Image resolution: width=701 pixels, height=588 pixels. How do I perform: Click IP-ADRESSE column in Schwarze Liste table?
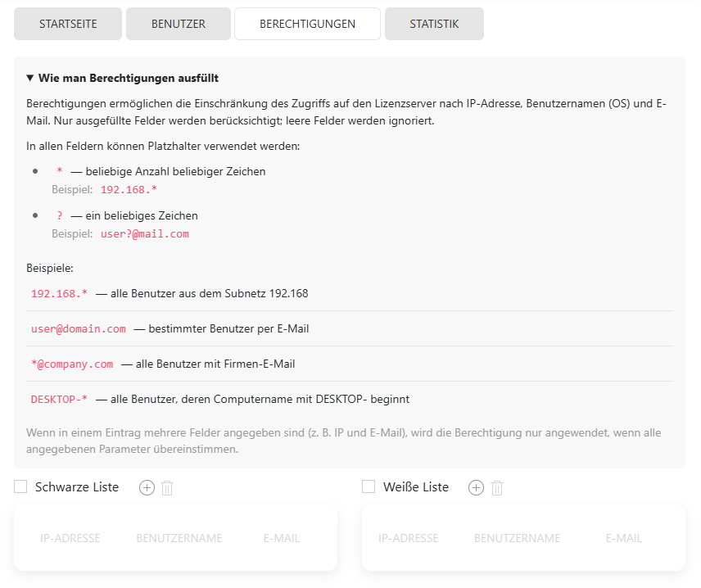(x=70, y=538)
